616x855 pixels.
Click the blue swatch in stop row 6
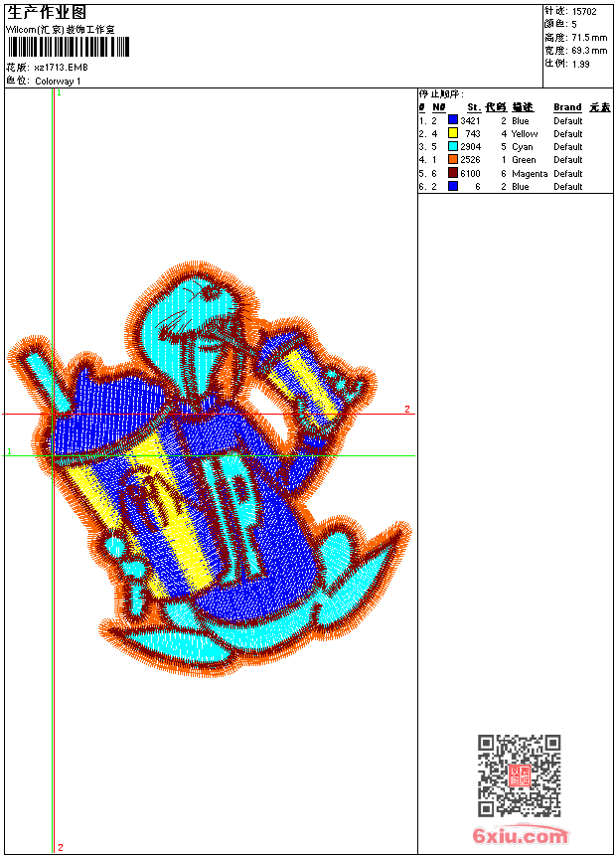tap(452, 186)
